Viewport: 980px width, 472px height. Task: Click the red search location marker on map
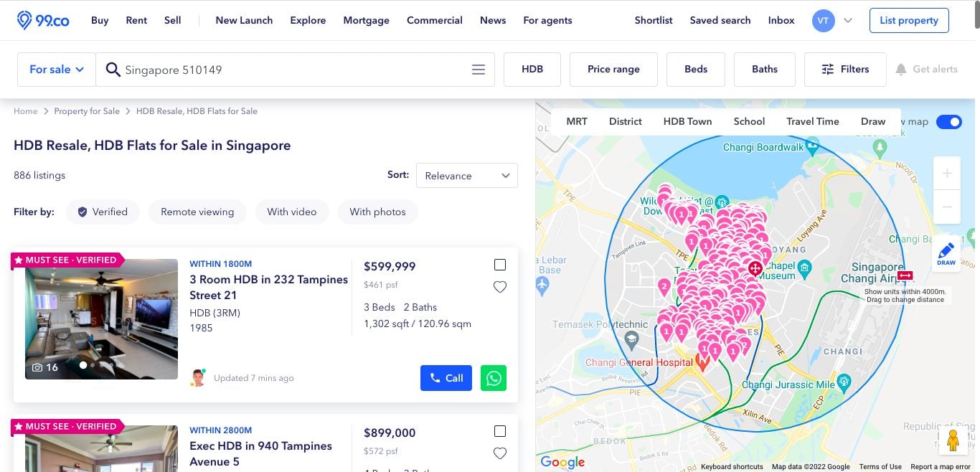point(755,268)
